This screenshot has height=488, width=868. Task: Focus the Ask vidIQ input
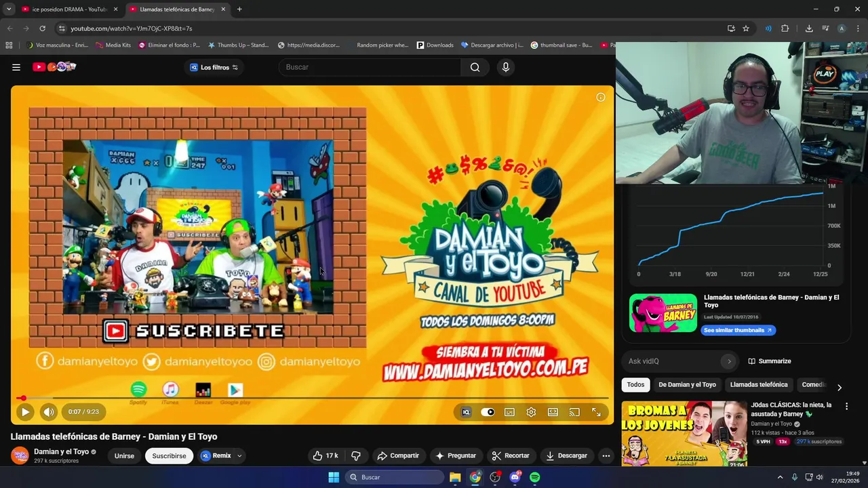pyautogui.click(x=673, y=361)
